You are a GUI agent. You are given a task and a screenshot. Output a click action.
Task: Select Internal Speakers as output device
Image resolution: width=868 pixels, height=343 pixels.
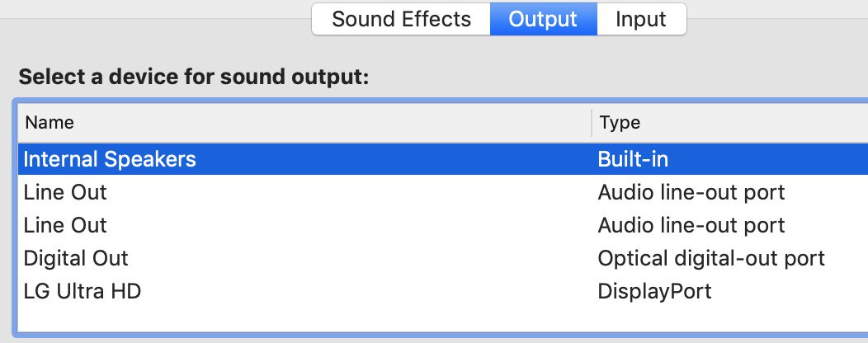pos(443,159)
